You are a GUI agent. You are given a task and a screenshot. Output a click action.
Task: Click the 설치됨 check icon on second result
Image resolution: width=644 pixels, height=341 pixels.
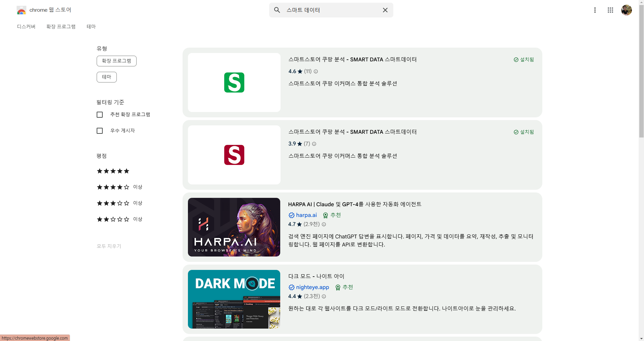(x=516, y=132)
